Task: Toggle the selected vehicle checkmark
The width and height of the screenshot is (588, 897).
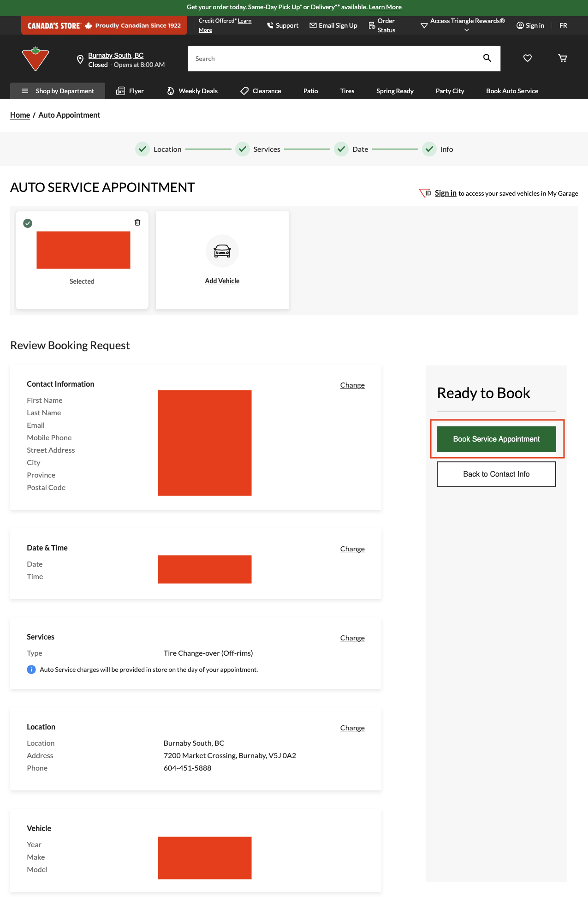Action: 28,223
